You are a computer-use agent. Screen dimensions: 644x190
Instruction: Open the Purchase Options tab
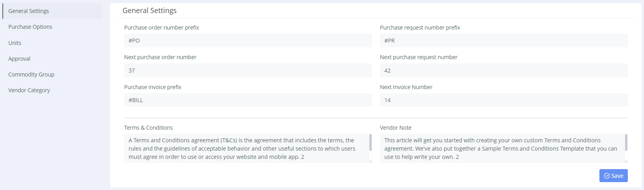click(30, 27)
